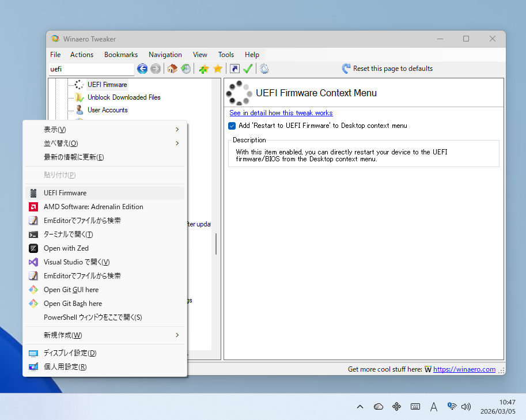Viewport: 526px width, 420px height.
Task: Add current tweak to bookmarks via green star icon
Action: click(203, 69)
